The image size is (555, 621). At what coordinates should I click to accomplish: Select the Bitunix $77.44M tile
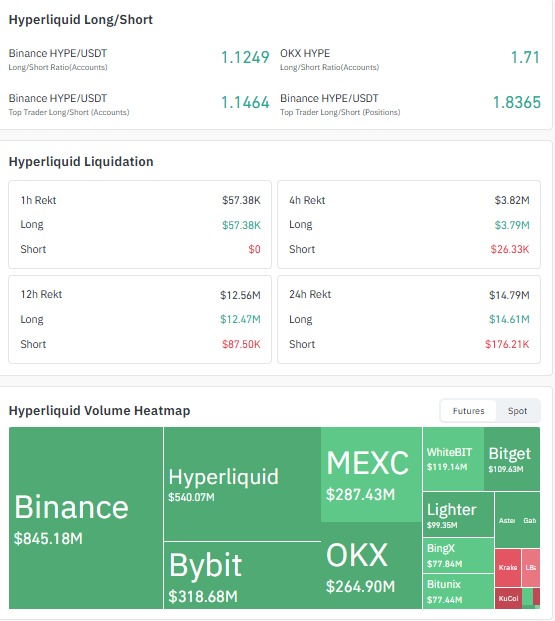tap(458, 591)
